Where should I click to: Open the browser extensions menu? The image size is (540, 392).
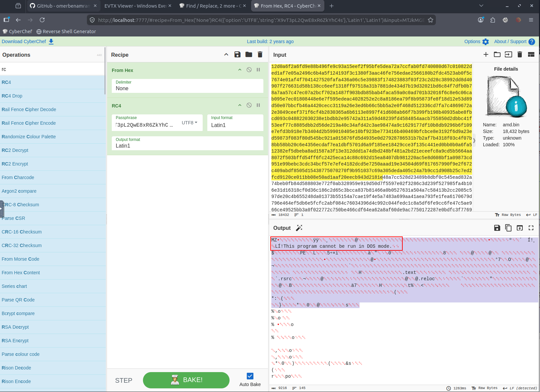493,20
